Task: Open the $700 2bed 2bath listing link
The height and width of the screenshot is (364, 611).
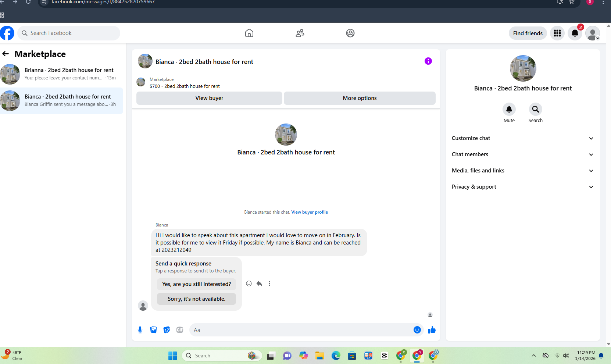Action: point(185,86)
